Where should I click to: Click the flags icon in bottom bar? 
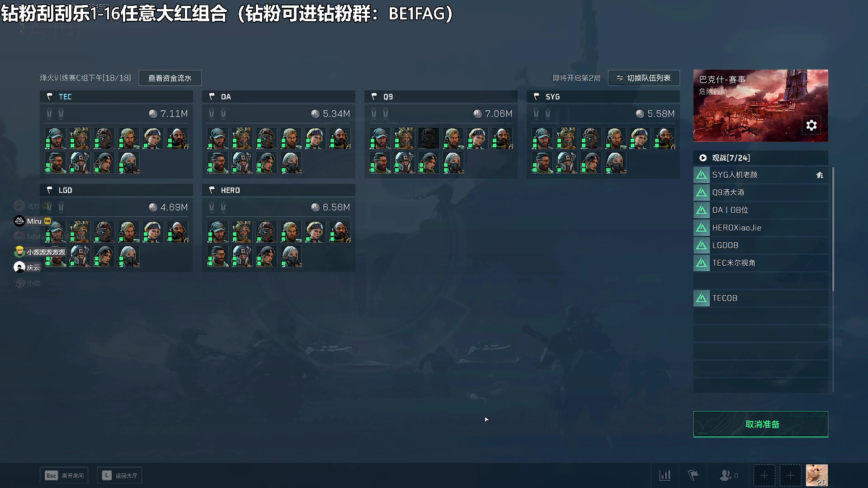point(693,475)
